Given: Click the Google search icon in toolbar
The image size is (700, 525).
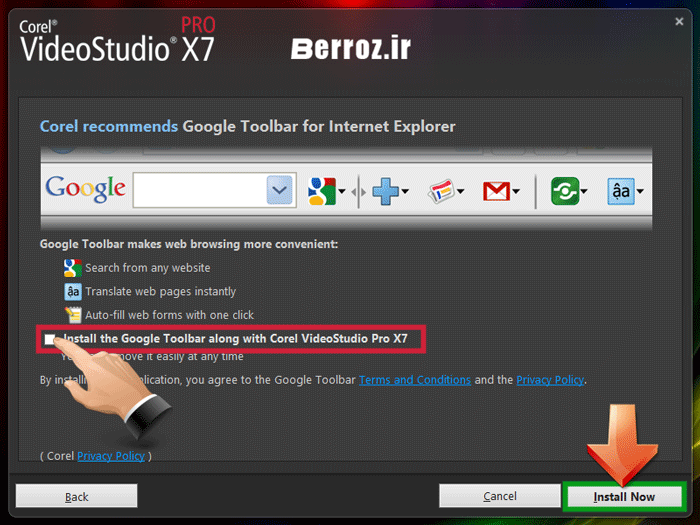Looking at the screenshot, I should (x=322, y=191).
